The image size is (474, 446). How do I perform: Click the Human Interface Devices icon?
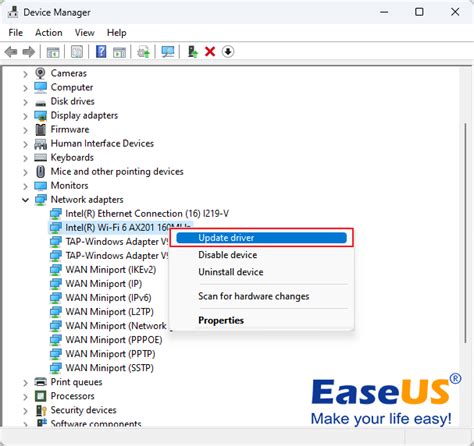point(40,144)
